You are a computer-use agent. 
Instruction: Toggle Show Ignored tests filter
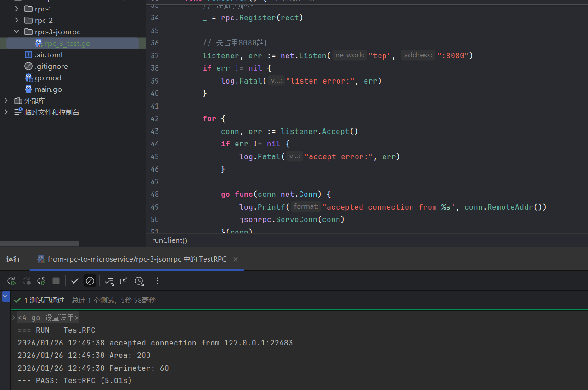coord(90,281)
